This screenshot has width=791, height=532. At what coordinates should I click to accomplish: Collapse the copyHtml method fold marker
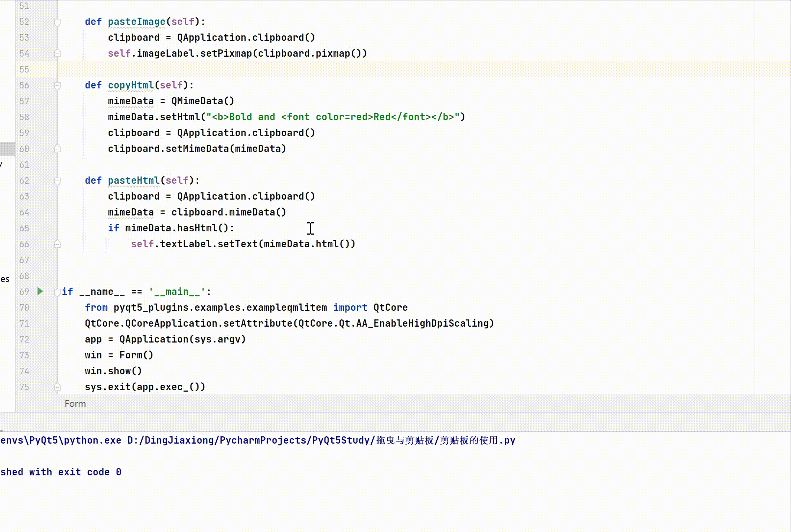click(57, 86)
